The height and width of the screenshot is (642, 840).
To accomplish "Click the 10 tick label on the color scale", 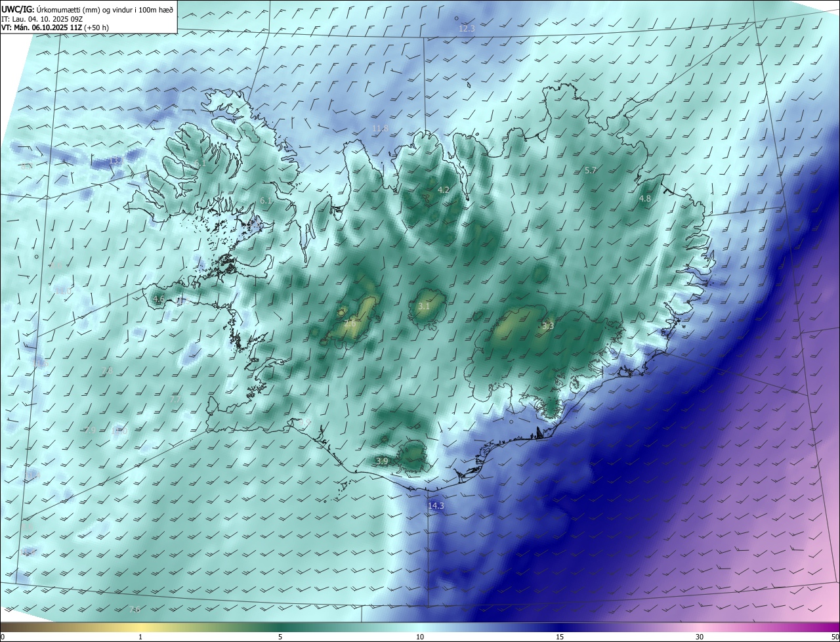I will coord(420,637).
